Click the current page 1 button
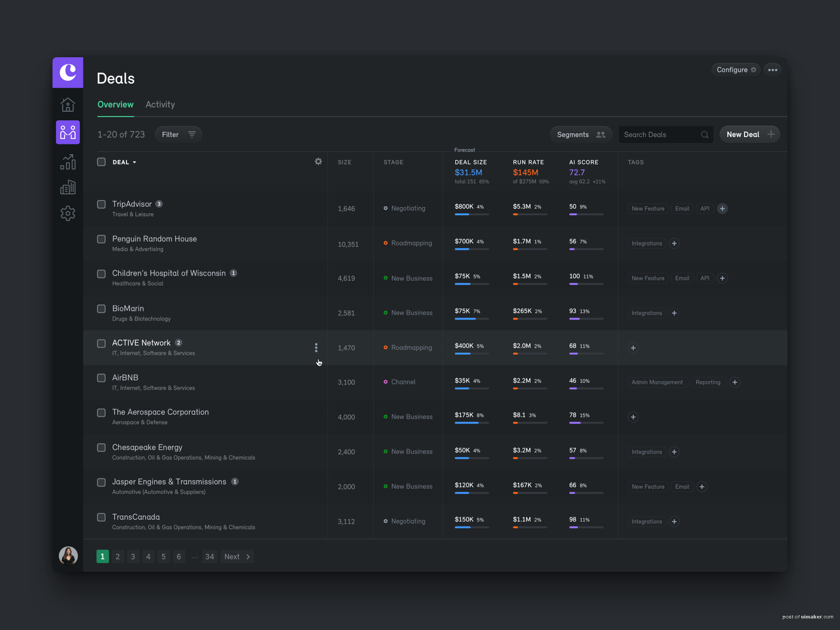This screenshot has height=630, width=840. pyautogui.click(x=102, y=556)
